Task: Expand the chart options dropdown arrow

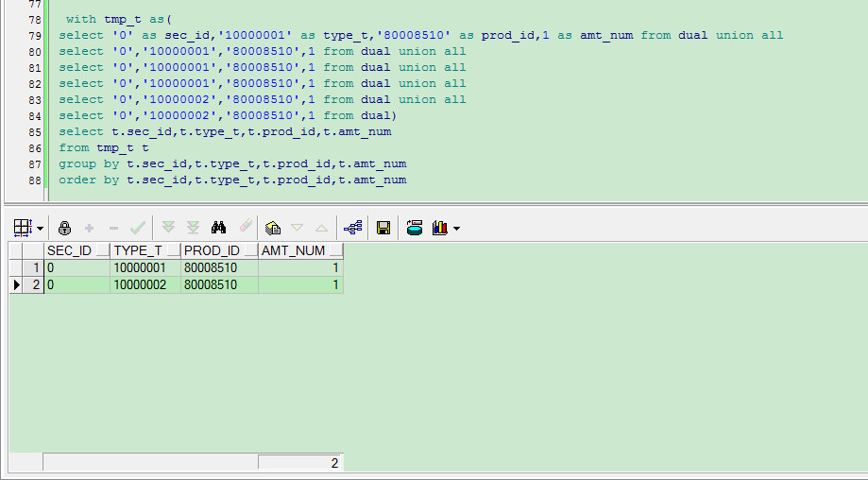Action: click(456, 228)
